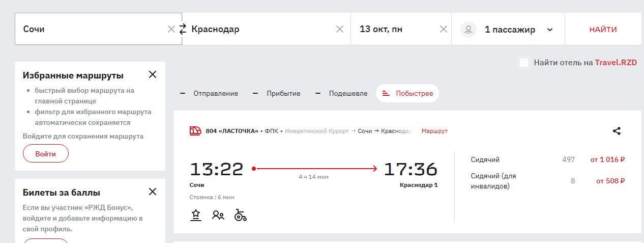Viewport: 644px width, 243px height.
Task: Click the wheelchair accessibility icon
Action: [241, 215]
